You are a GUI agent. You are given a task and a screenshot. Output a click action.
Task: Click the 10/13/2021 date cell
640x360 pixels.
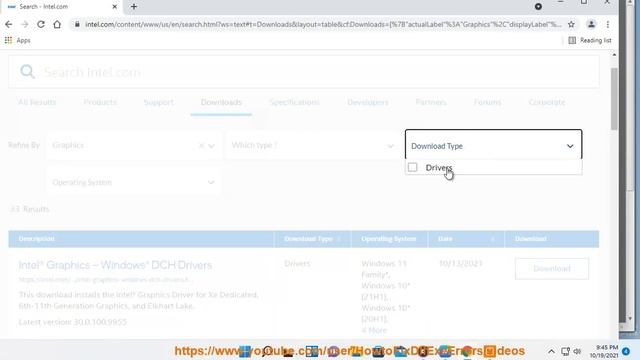pyautogui.click(x=460, y=264)
